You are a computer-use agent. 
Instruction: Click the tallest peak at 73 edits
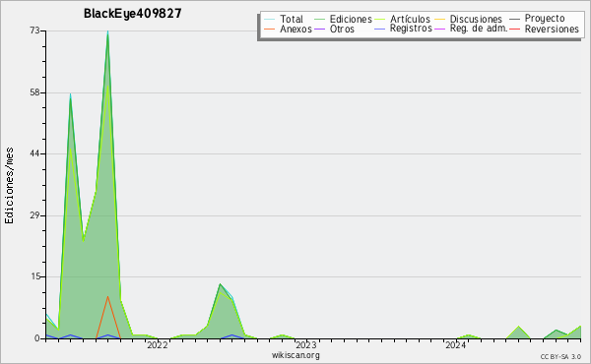pyautogui.click(x=107, y=31)
